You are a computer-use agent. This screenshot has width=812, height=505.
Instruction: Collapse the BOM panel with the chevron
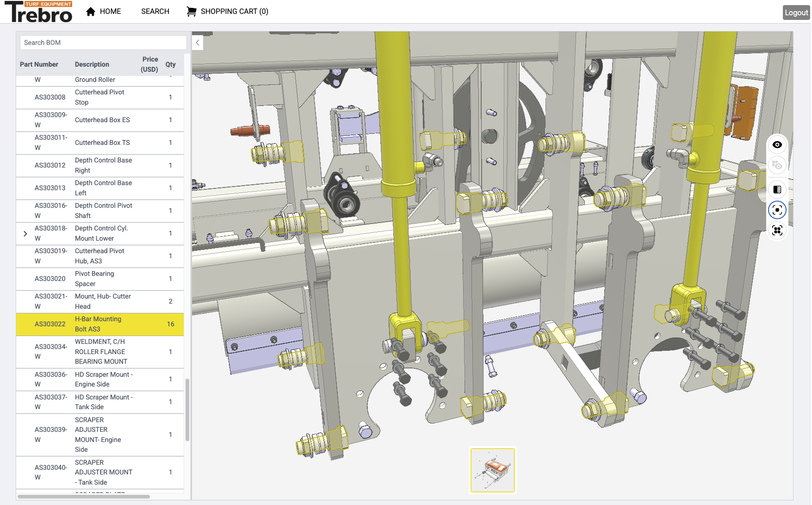pos(198,43)
